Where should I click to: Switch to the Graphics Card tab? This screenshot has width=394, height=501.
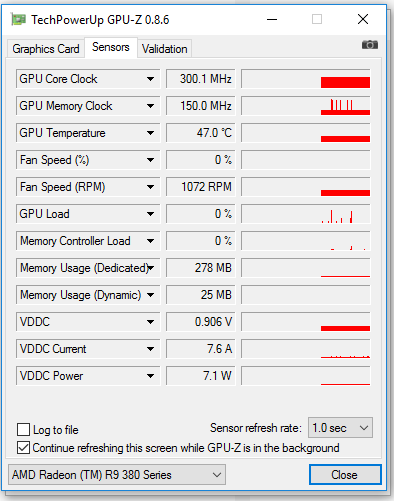click(x=46, y=49)
